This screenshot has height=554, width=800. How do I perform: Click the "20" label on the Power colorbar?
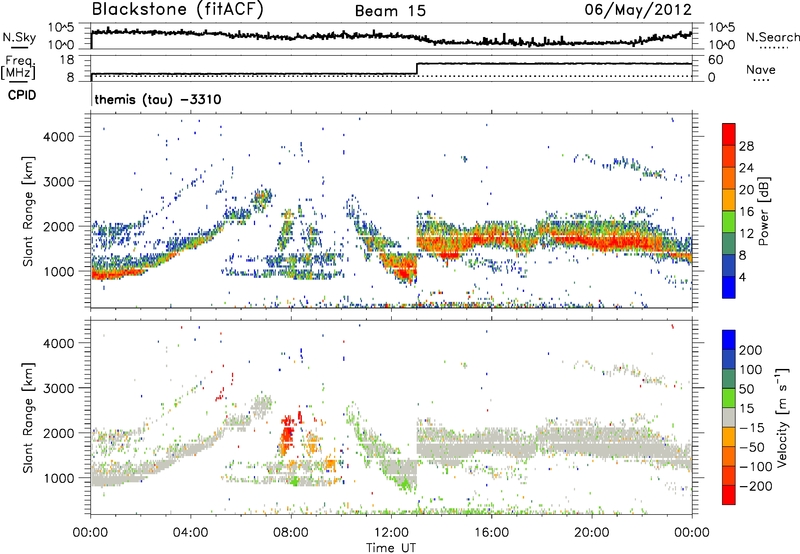coord(746,190)
